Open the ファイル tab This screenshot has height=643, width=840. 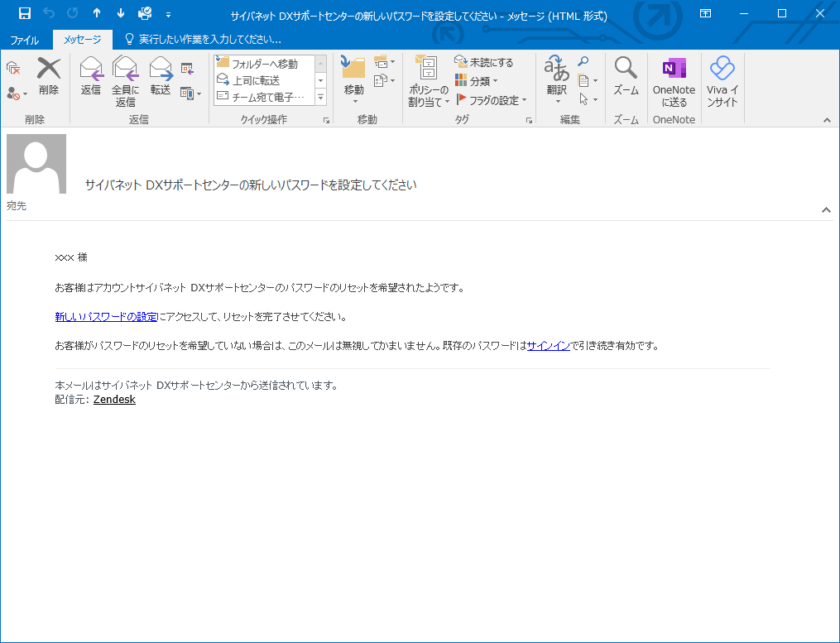pyautogui.click(x=25, y=40)
